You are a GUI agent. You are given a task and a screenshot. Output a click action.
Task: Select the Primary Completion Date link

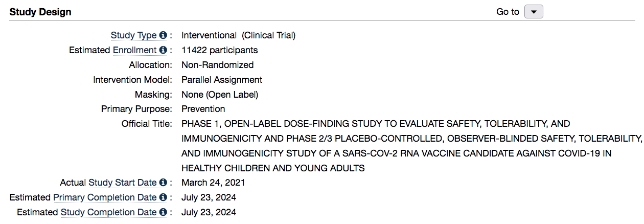[105, 197]
